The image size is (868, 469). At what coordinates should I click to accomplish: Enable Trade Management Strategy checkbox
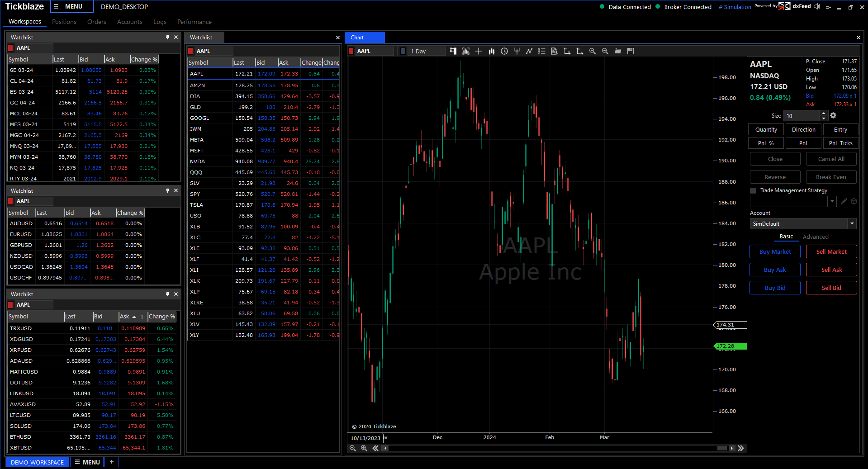click(x=753, y=190)
